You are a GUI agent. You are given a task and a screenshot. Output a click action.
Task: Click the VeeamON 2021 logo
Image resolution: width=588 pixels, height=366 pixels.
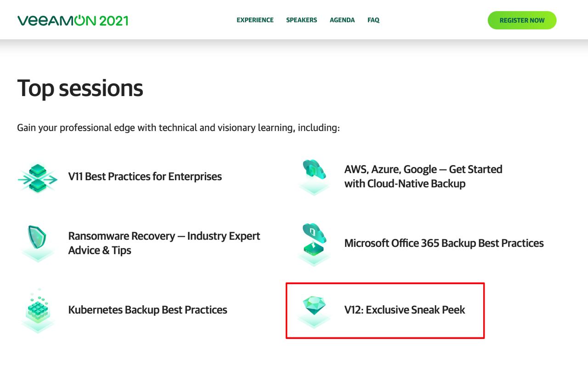tap(73, 20)
